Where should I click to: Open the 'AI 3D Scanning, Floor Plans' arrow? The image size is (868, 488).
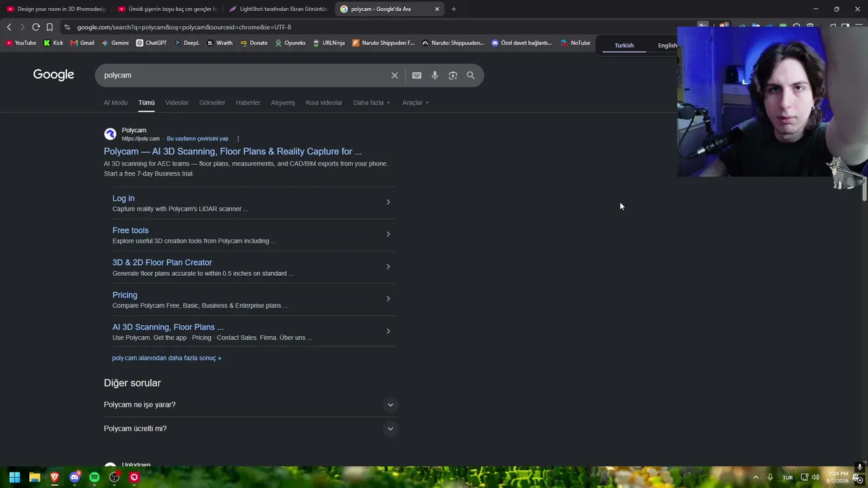pyautogui.click(x=388, y=331)
